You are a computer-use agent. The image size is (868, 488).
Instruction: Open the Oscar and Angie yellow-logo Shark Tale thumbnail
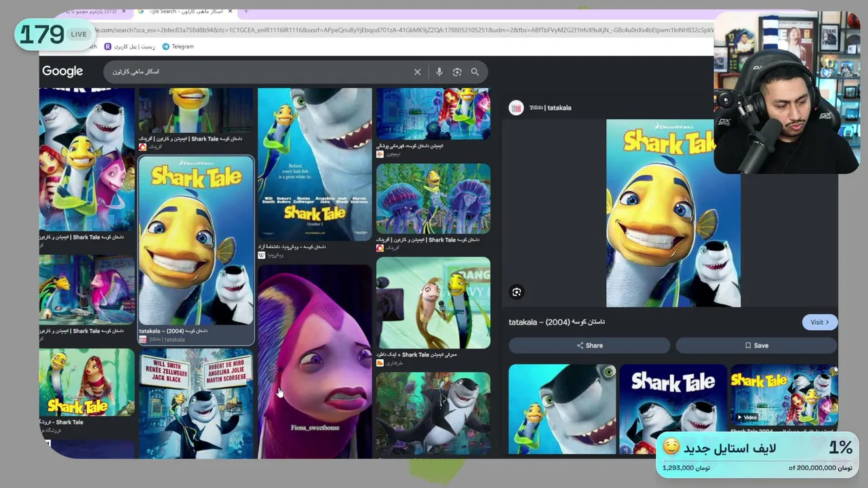click(87, 382)
